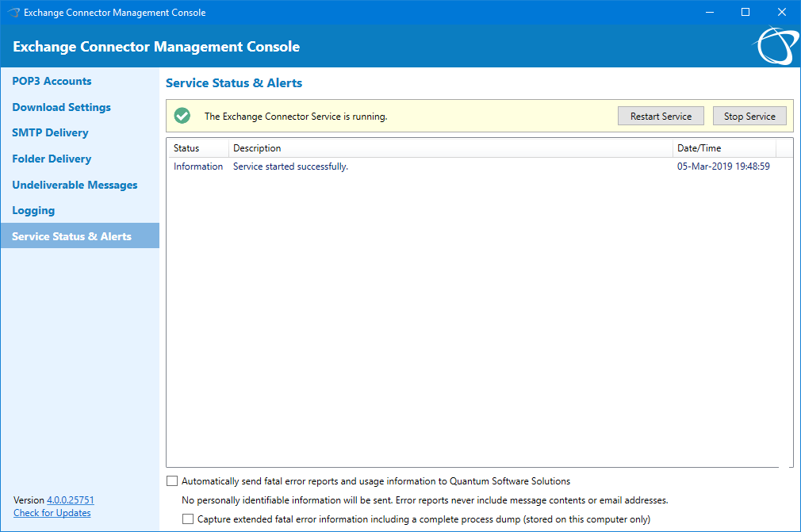Go to Download Settings page

(61, 107)
